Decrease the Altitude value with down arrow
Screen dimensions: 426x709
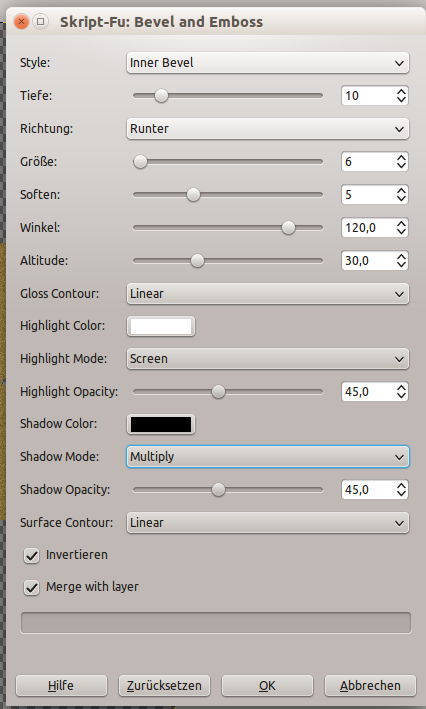(x=401, y=265)
